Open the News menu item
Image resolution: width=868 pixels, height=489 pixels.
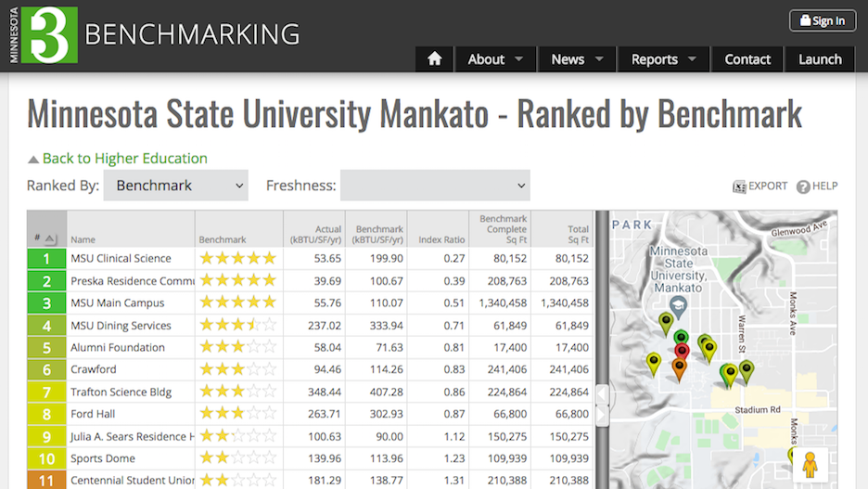(578, 59)
